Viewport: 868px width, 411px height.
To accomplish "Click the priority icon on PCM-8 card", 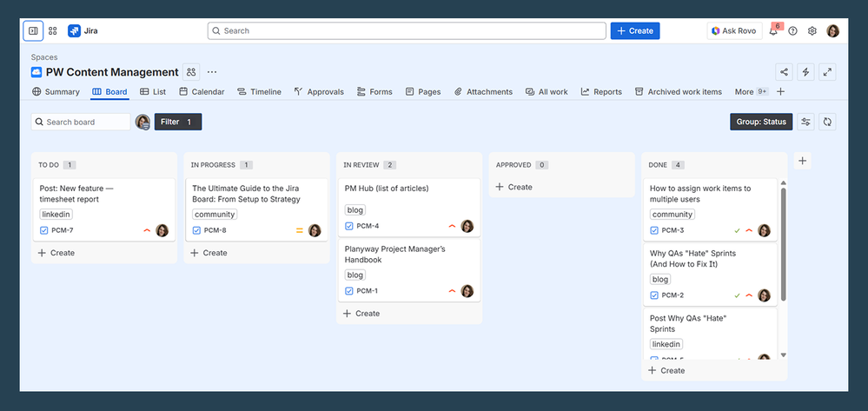I will [x=300, y=230].
